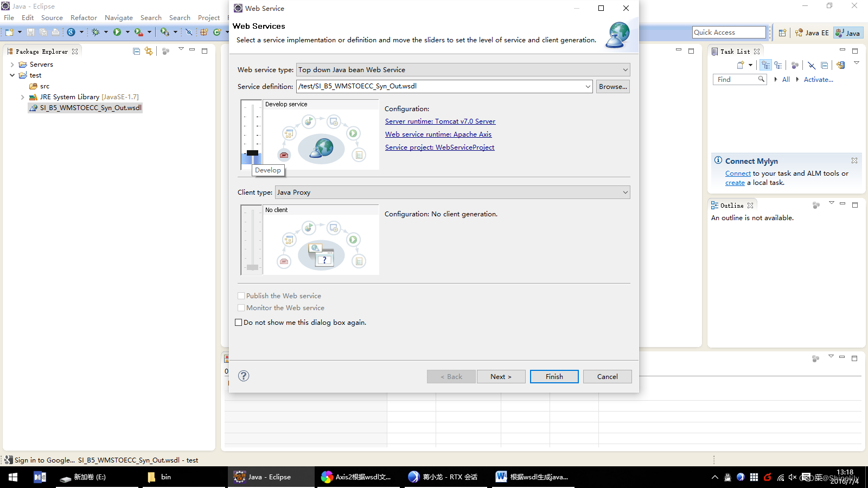Click the Word document taskbar item
Screen dimensions: 868x488
(x=532, y=477)
